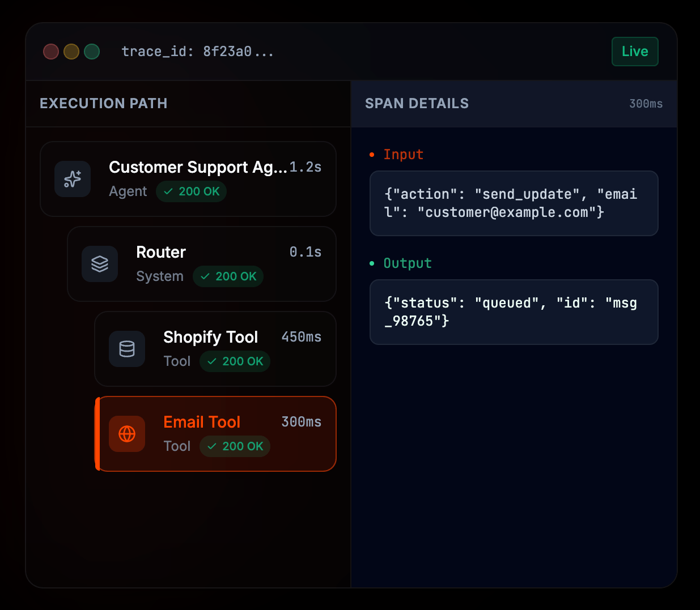
Task: Click the green window dot
Action: click(x=92, y=52)
